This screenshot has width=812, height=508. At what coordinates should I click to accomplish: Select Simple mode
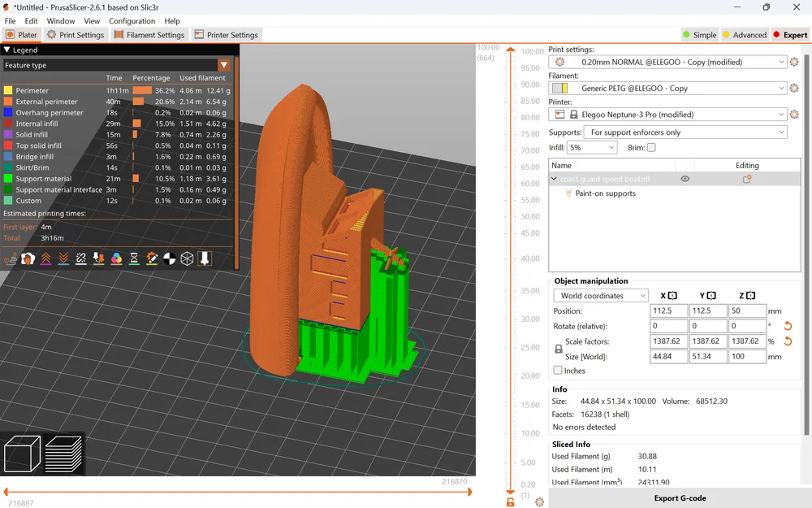pyautogui.click(x=700, y=35)
